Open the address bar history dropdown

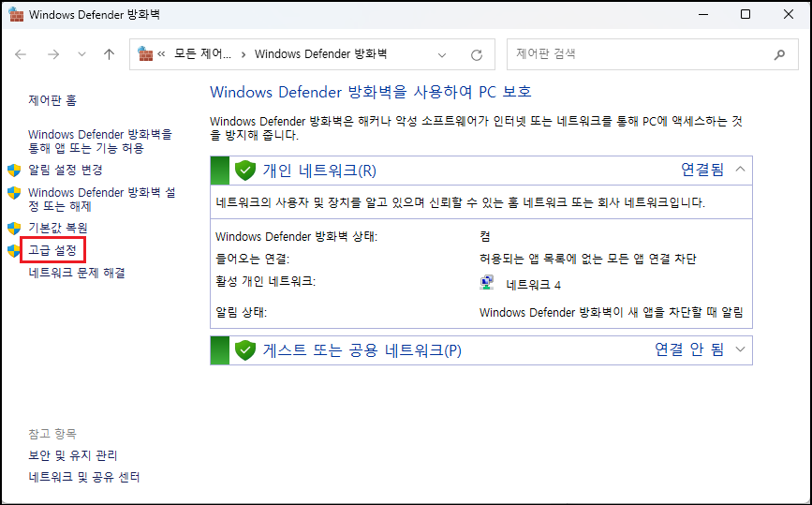coord(442,55)
